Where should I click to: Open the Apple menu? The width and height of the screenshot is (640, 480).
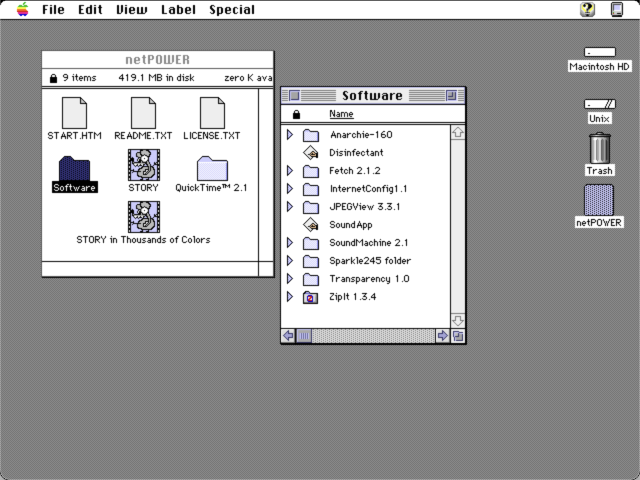coord(23,9)
